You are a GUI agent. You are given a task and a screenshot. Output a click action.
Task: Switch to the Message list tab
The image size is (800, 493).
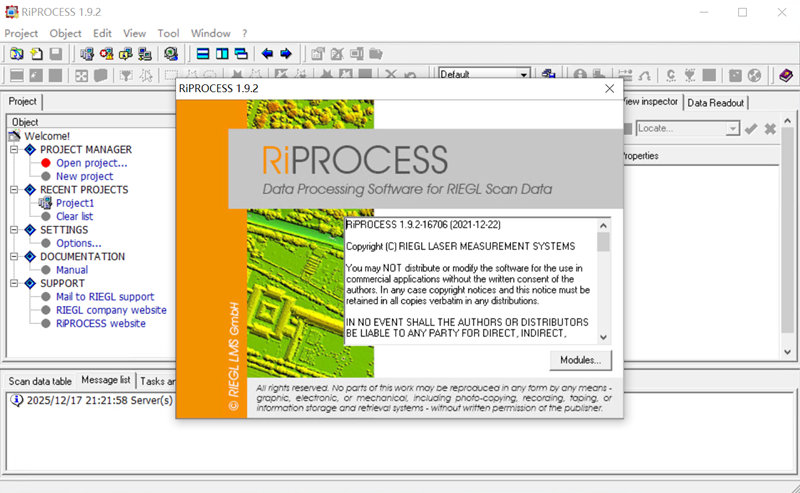106,380
